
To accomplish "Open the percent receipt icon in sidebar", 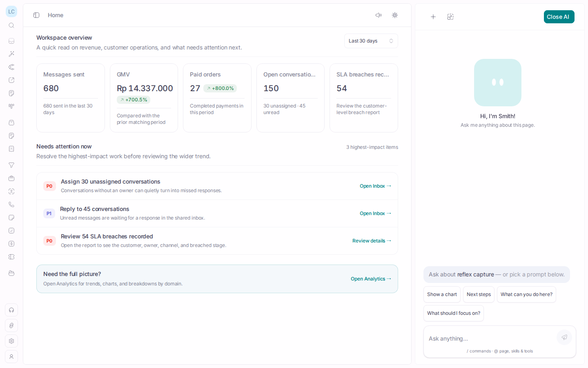I will pos(11,149).
